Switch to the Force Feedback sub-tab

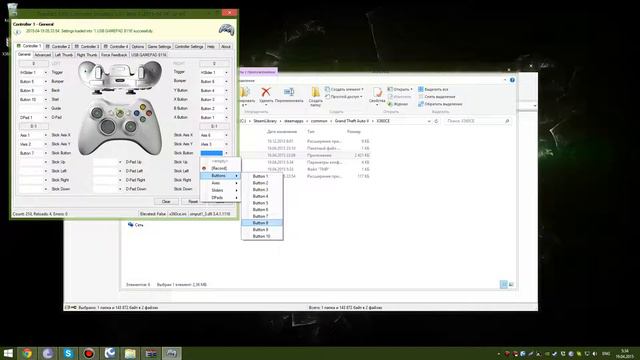point(114,55)
